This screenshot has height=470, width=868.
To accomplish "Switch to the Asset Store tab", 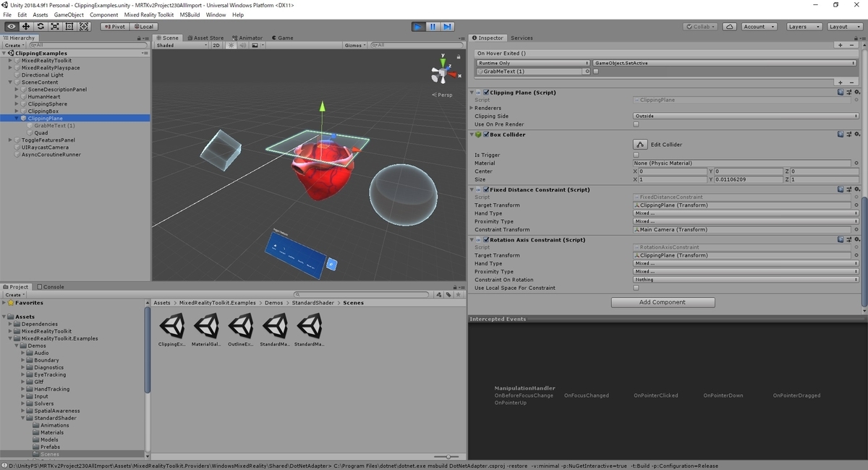I will coord(205,38).
